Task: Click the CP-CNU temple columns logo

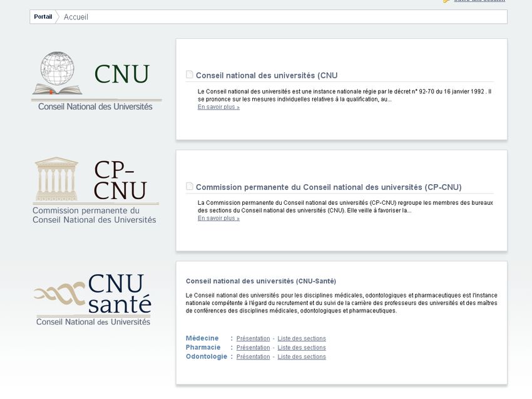Action: click(x=95, y=189)
